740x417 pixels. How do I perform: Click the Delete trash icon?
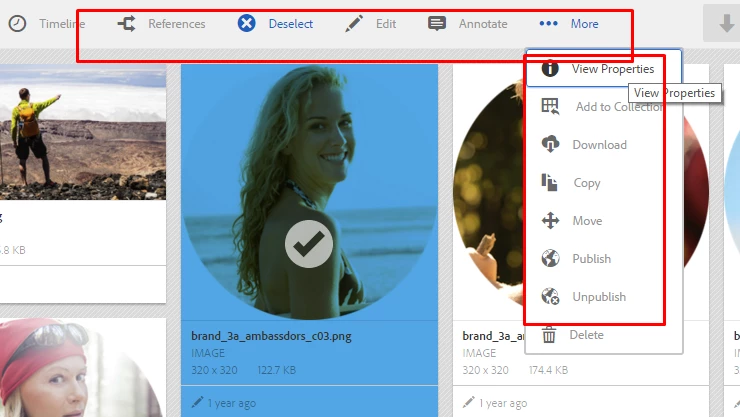pos(549,334)
